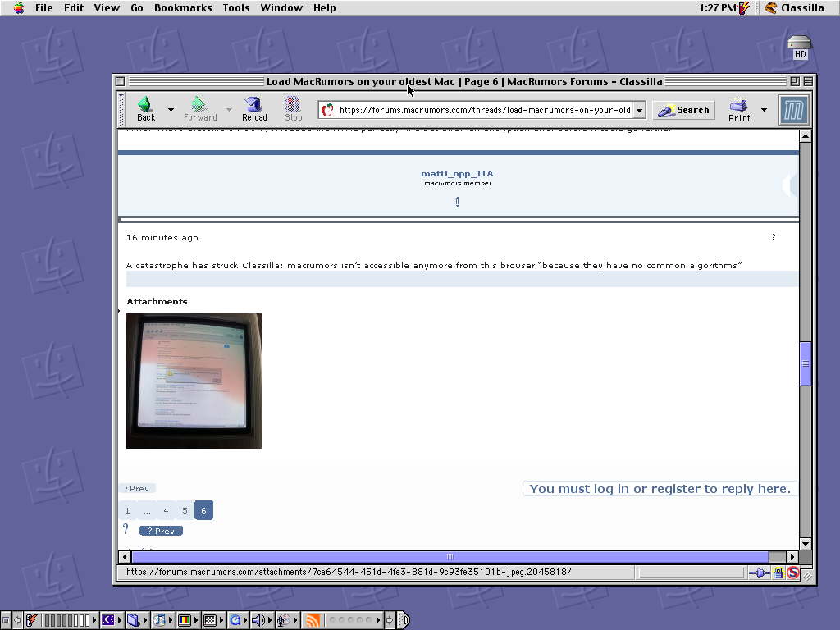The image size is (840, 630).
Task: Click the Classilla throbber logo
Action: 794,111
